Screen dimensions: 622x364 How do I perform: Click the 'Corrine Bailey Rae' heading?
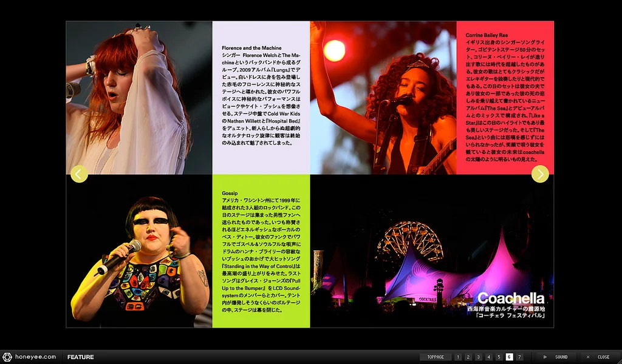(x=487, y=35)
